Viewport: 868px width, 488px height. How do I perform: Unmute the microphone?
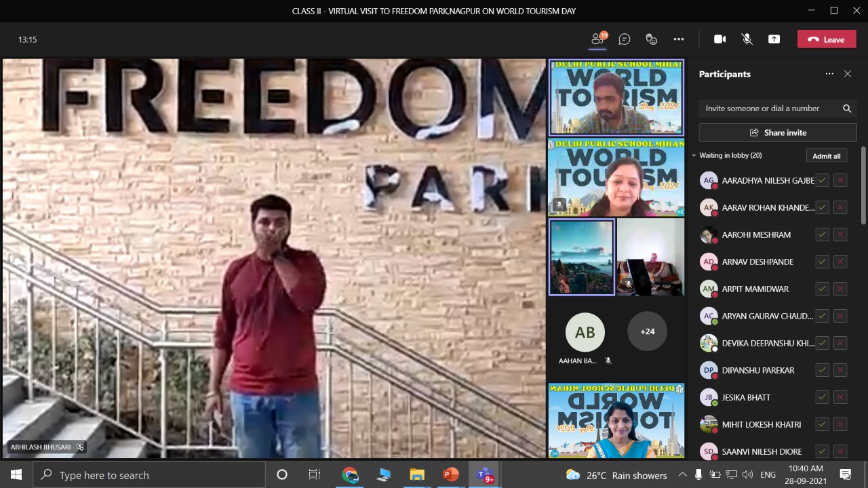pos(747,39)
